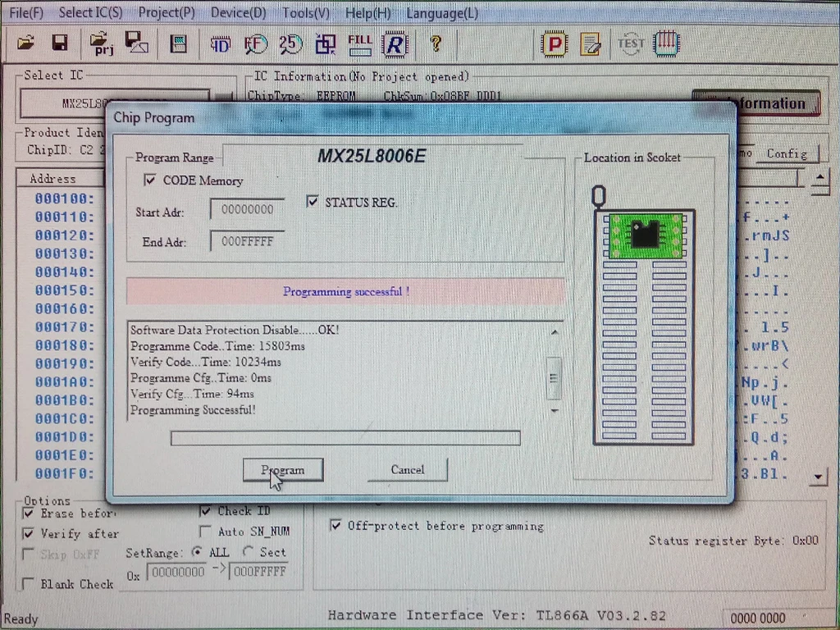
Task: Click the R read chip icon
Action: pyautogui.click(x=395, y=45)
